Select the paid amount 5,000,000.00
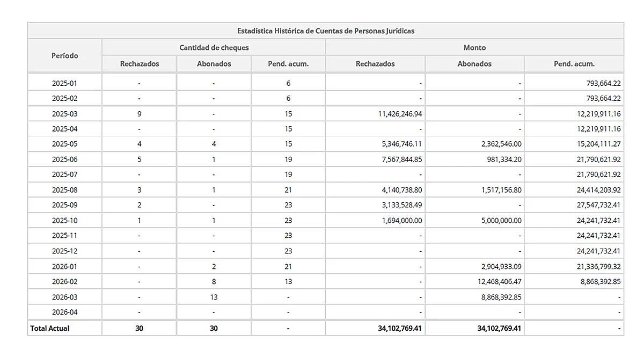This screenshot has width=644, height=357. [495, 221]
